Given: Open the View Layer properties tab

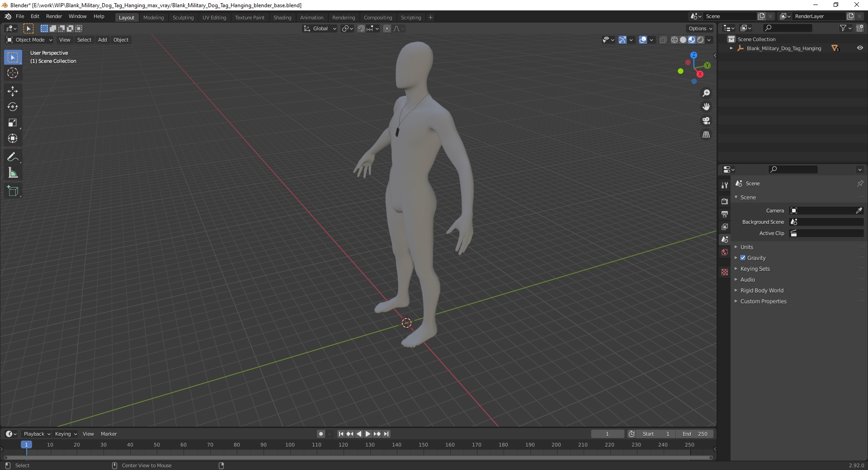Looking at the screenshot, I should [725, 226].
